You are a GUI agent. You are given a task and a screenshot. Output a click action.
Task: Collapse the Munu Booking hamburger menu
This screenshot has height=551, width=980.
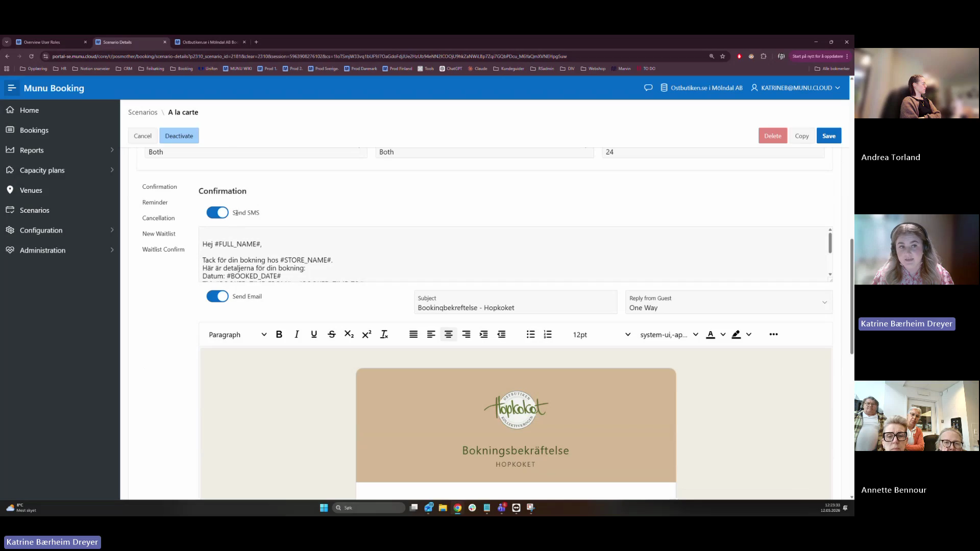(x=12, y=88)
